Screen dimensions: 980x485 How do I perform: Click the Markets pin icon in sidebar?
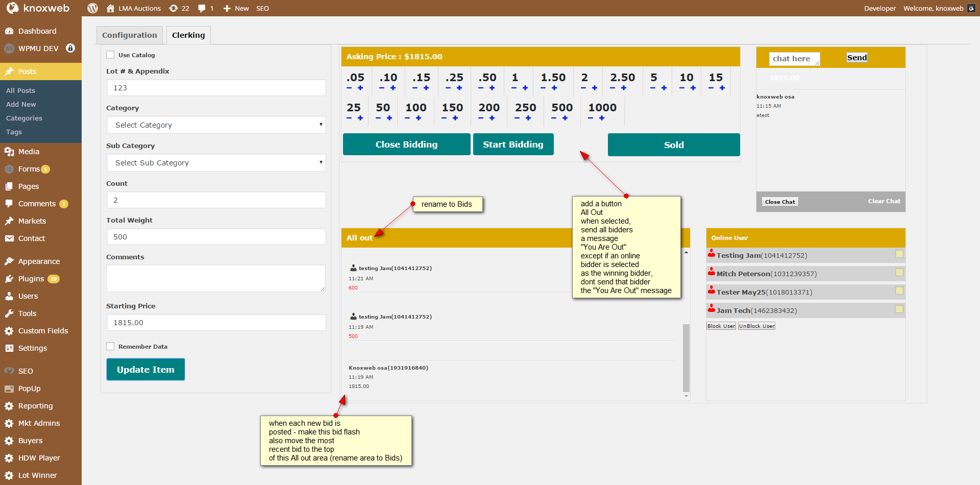9,221
